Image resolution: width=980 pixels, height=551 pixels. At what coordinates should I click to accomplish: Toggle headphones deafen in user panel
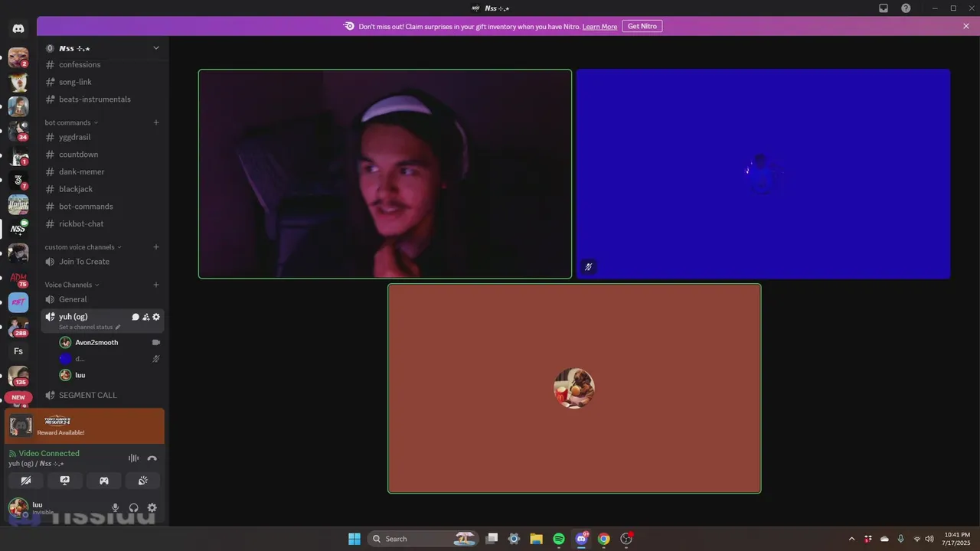pyautogui.click(x=134, y=507)
